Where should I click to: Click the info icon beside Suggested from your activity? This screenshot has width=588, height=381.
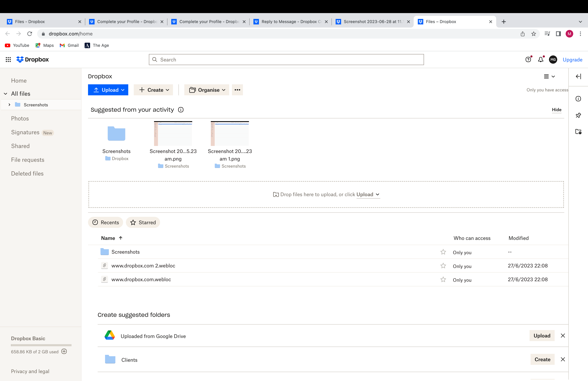181,110
